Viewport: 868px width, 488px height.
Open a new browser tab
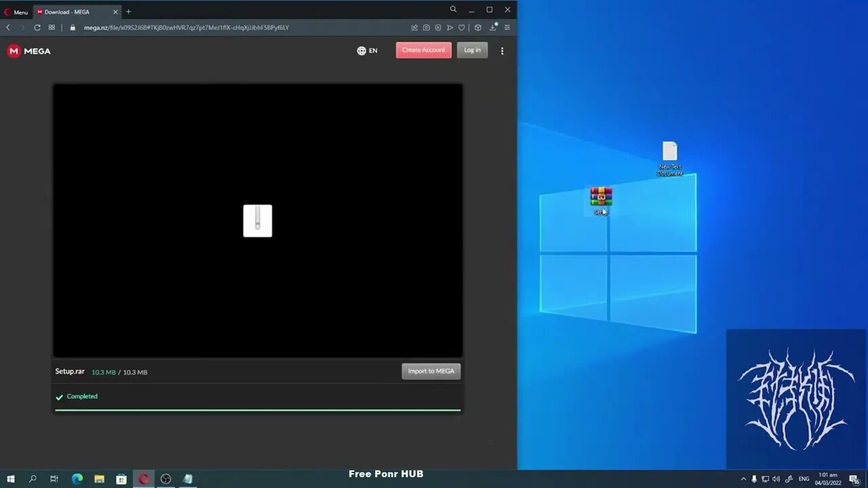(129, 12)
